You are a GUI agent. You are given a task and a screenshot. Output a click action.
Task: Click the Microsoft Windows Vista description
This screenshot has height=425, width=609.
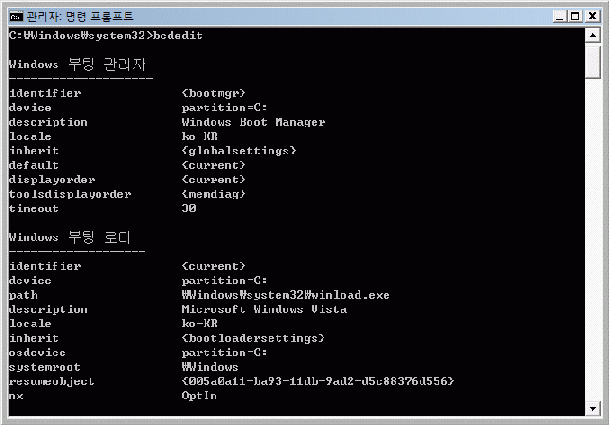pos(264,309)
